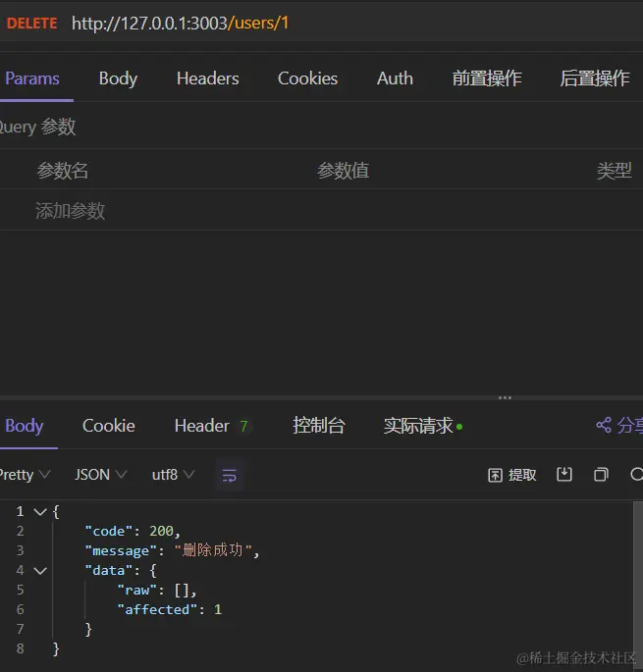Viewport: 643px width, 672px height.
Task: Click the request URL field
Action: (x=181, y=24)
